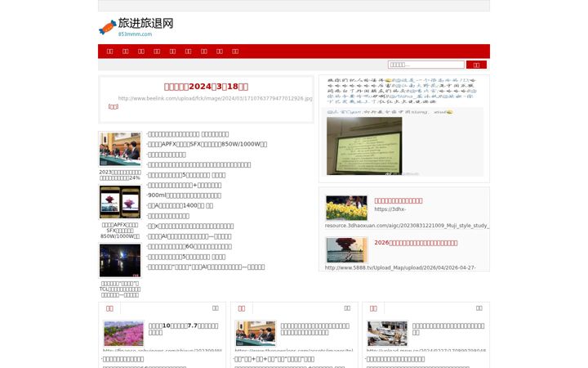The height and width of the screenshot is (368, 588).
Task: Open the TCL caption under the night thumbnail
Action: pyautogui.click(x=120, y=289)
